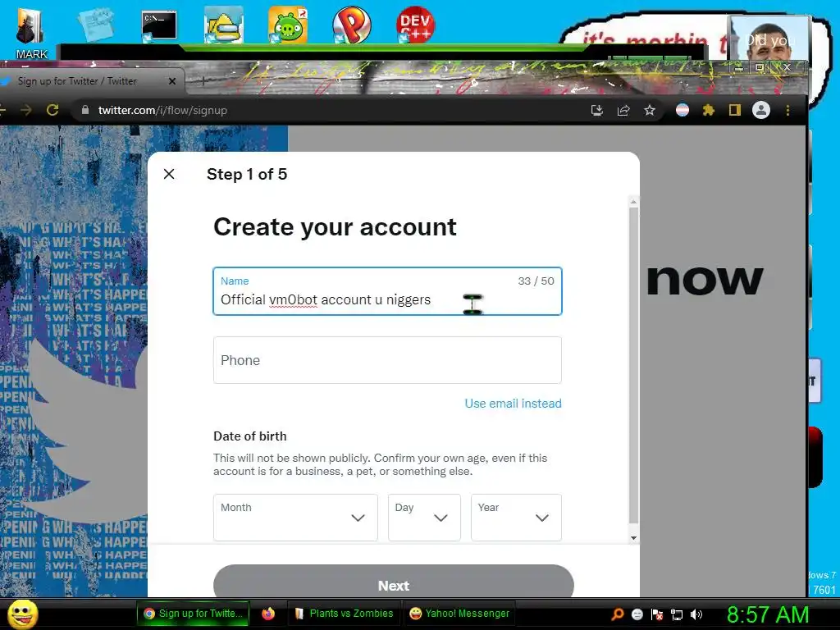Open the sticky notes desktop icon

coord(96,25)
